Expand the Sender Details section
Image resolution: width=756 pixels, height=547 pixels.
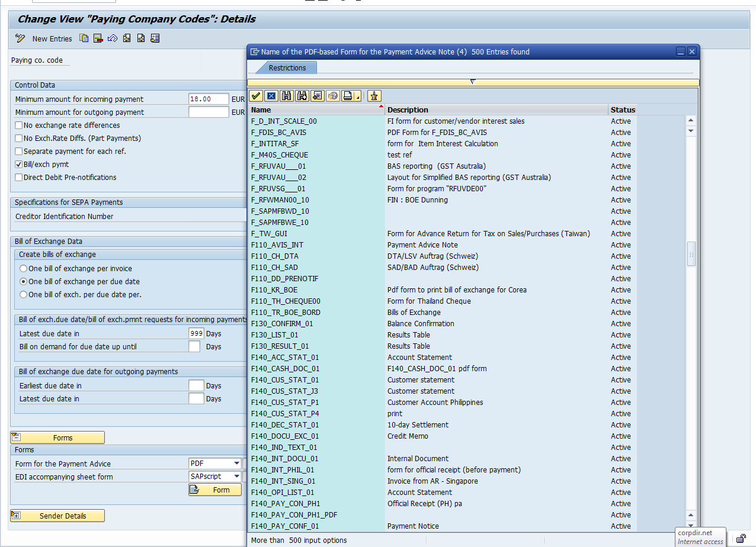tap(57, 516)
